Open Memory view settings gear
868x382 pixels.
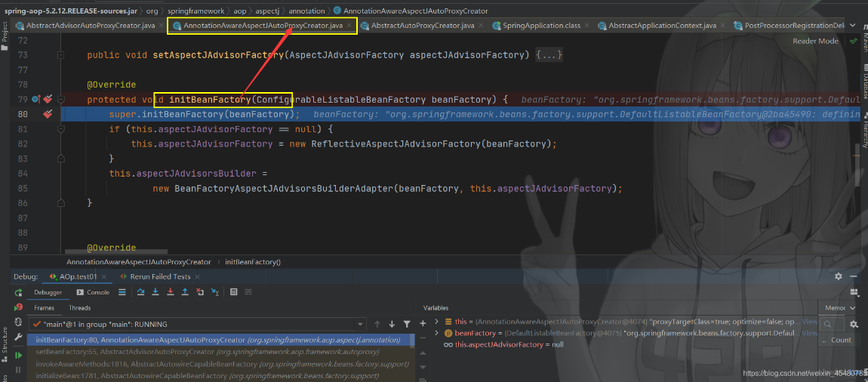click(853, 324)
